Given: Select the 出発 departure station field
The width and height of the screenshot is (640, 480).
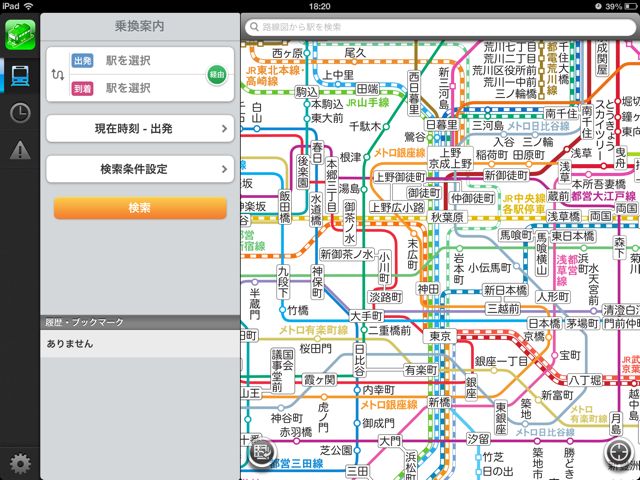Looking at the screenshot, I should (139, 61).
